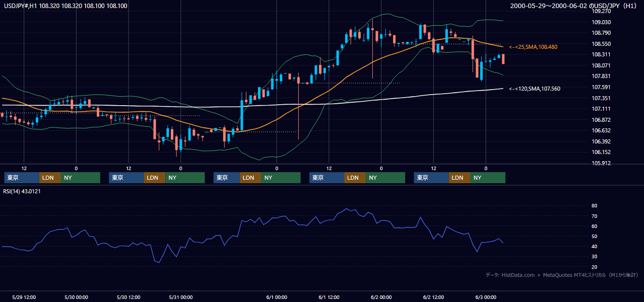This screenshot has width=644, height=302.
Task: Click price axis value 108.550
Action: tap(602, 44)
